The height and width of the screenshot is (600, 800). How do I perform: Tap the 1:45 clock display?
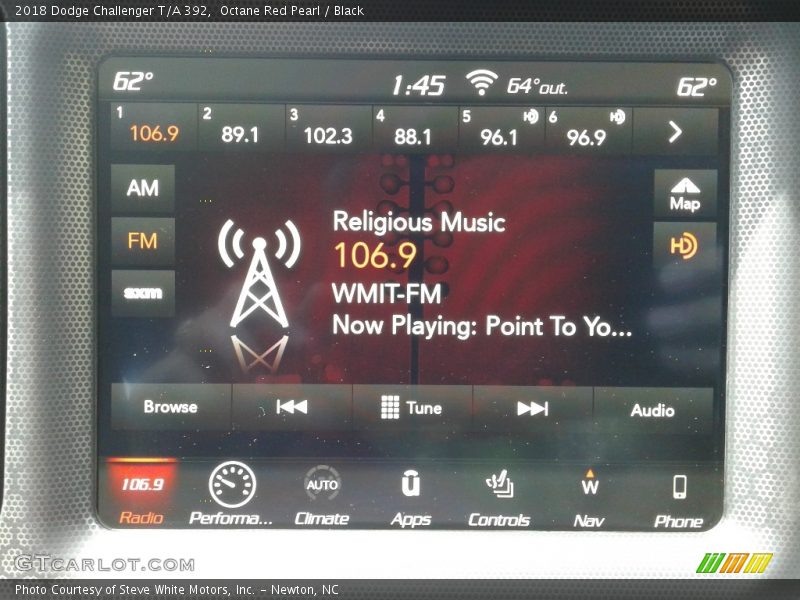pyautogui.click(x=419, y=85)
